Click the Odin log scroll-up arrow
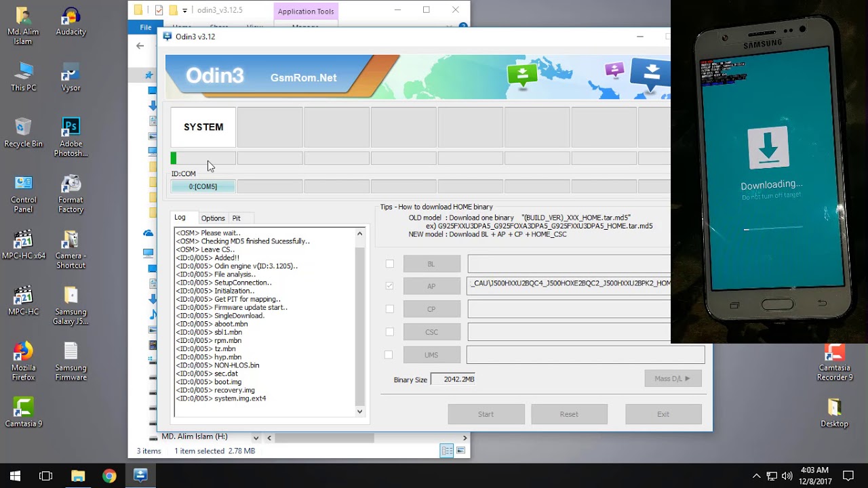 coord(359,234)
